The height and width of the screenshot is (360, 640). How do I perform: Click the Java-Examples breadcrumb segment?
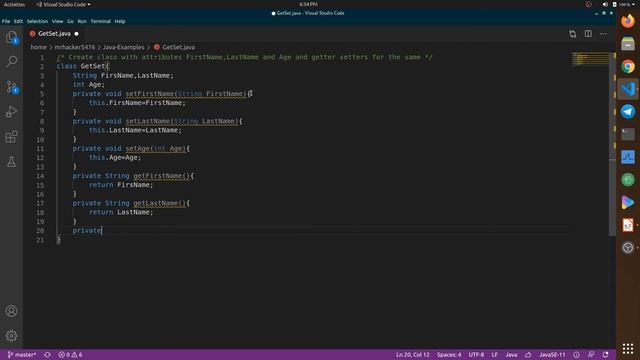pos(123,47)
